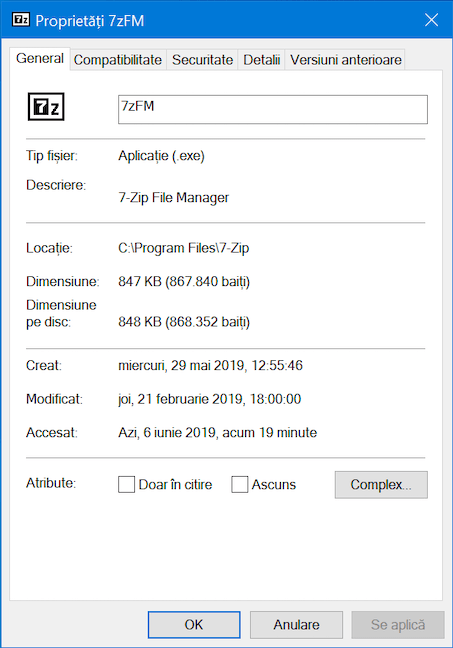Open the Complex... attributes button

tap(381, 484)
